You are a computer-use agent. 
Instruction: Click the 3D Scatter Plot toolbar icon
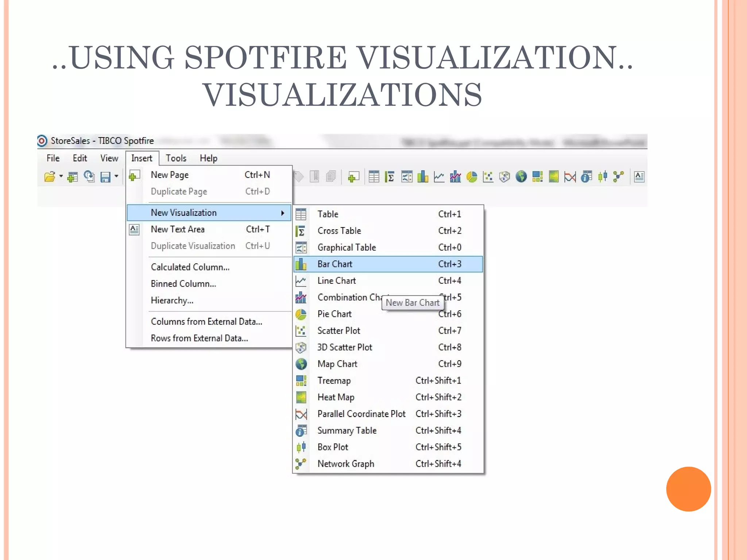pos(504,177)
